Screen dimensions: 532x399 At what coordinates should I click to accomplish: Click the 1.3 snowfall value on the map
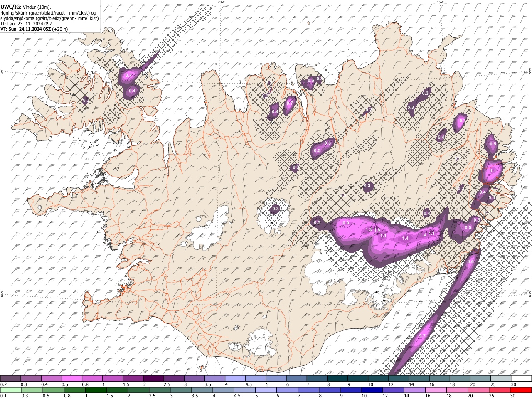(368, 230)
